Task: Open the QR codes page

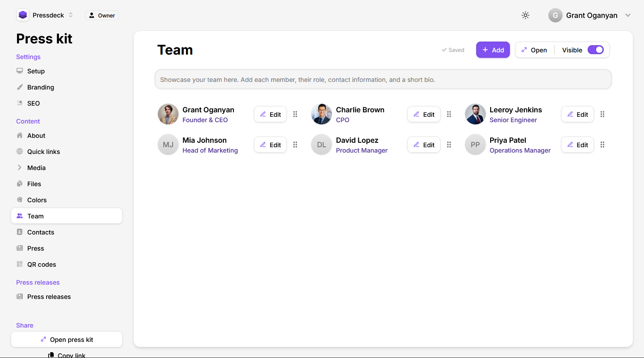Action: (x=41, y=264)
